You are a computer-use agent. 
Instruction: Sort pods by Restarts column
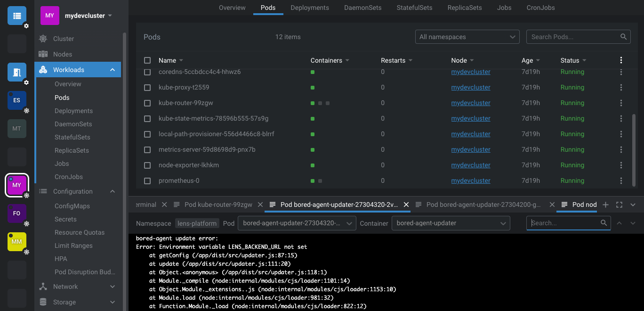point(396,60)
